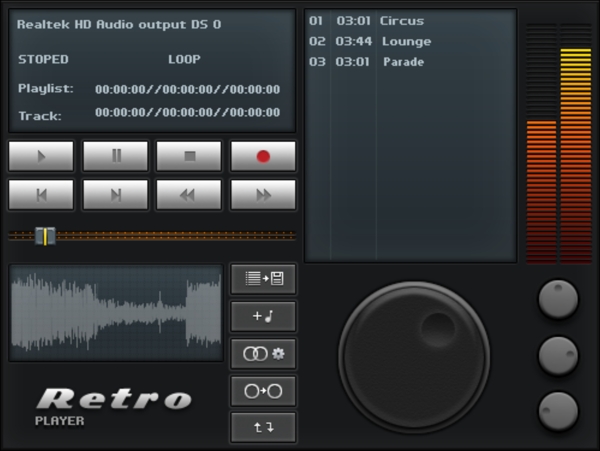Click the 'Realtek HD Audio output DS 0' label

coord(119,24)
